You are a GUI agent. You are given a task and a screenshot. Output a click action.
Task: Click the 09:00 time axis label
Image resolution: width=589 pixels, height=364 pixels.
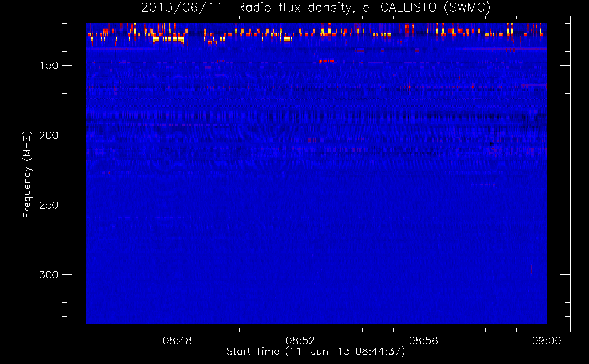click(x=546, y=341)
